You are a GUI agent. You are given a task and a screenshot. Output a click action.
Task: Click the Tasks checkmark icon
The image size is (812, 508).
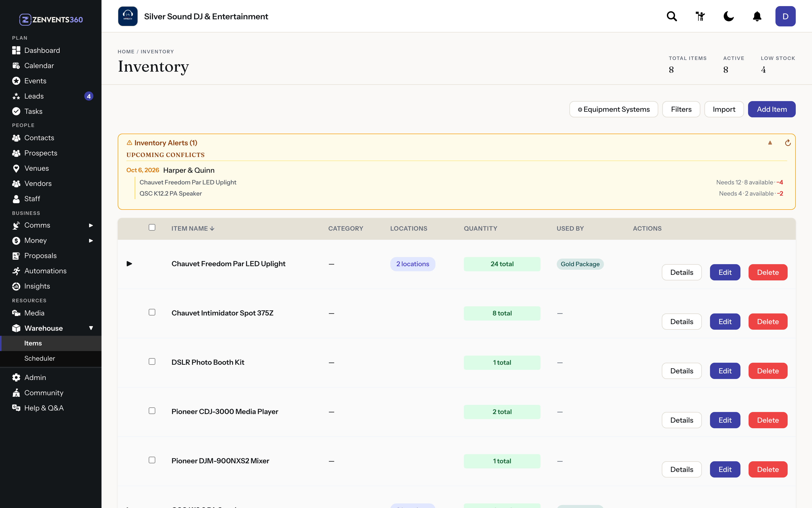point(16,111)
